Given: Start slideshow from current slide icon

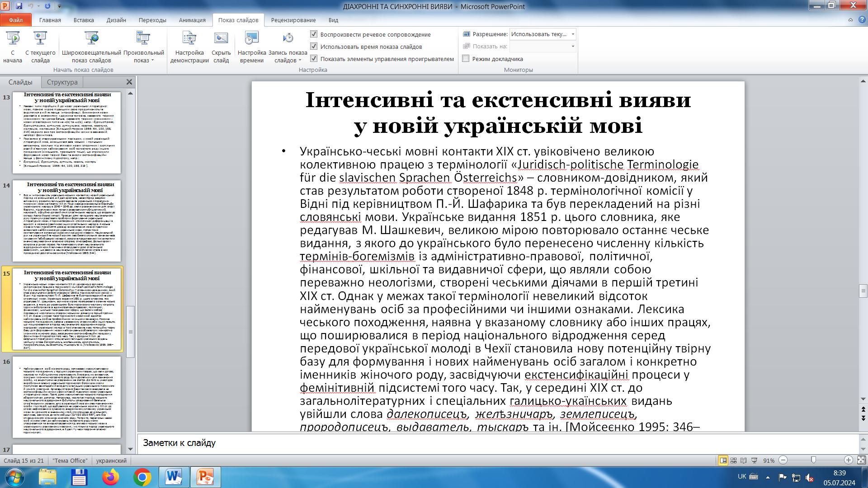Looking at the screenshot, I should 40,39.
